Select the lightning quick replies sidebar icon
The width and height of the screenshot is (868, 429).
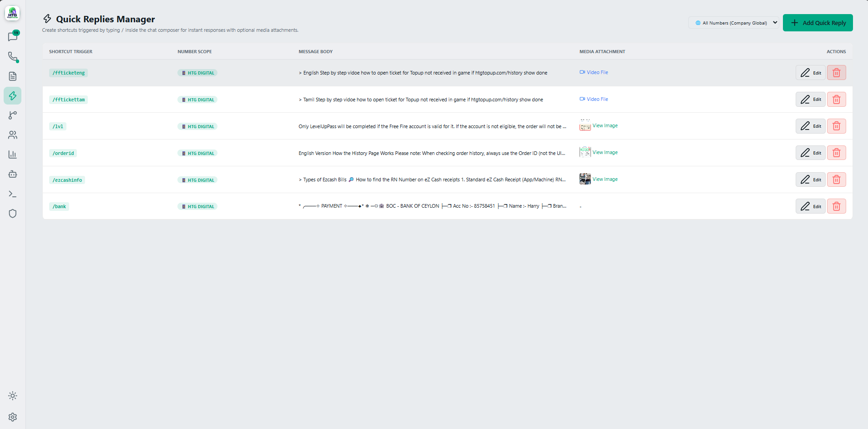tap(13, 96)
